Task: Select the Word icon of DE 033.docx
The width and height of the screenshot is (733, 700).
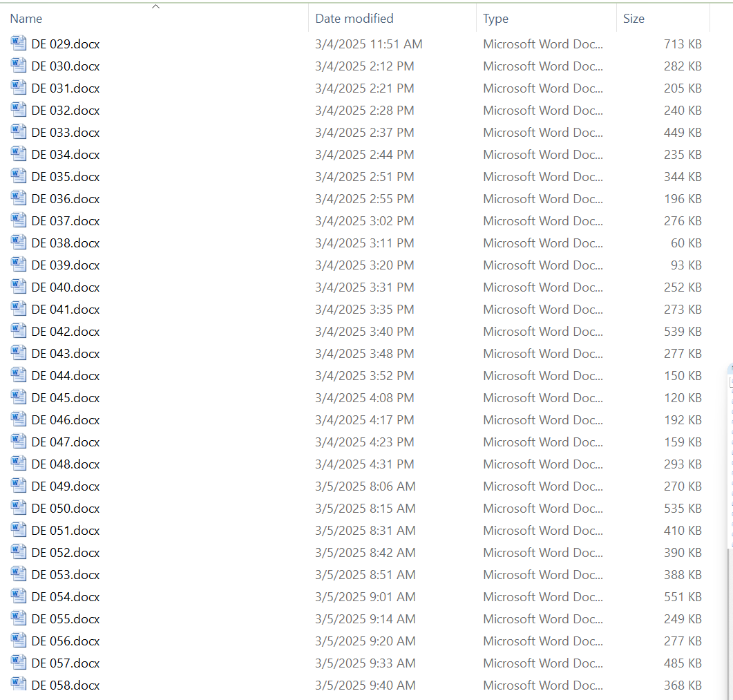Action: [19, 132]
